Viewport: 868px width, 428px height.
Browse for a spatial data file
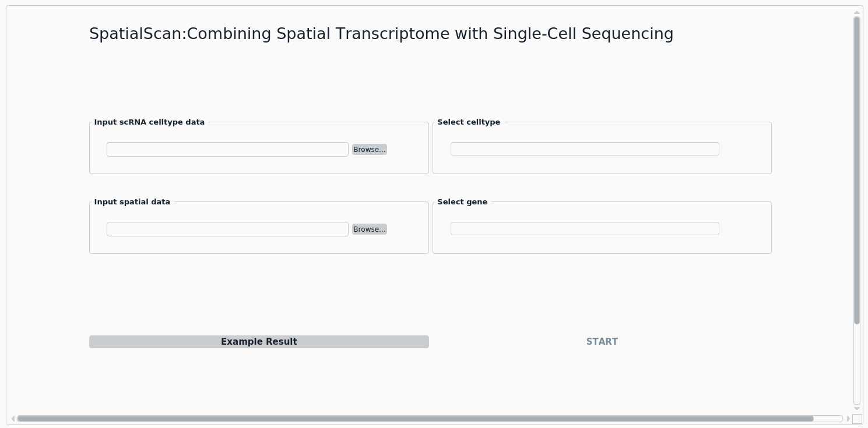tap(370, 229)
